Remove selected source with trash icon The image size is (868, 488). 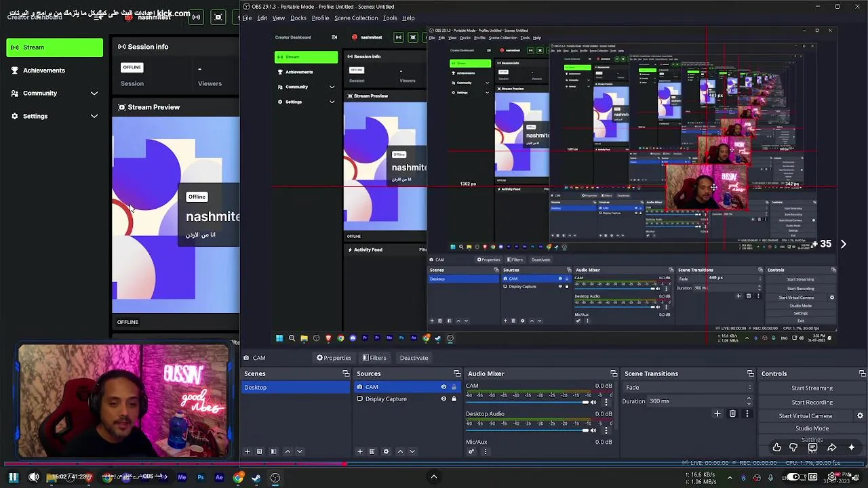click(372, 451)
